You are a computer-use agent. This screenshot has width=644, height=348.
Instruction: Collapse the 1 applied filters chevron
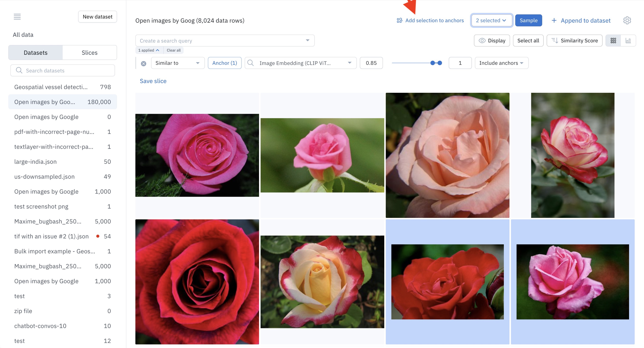(158, 50)
